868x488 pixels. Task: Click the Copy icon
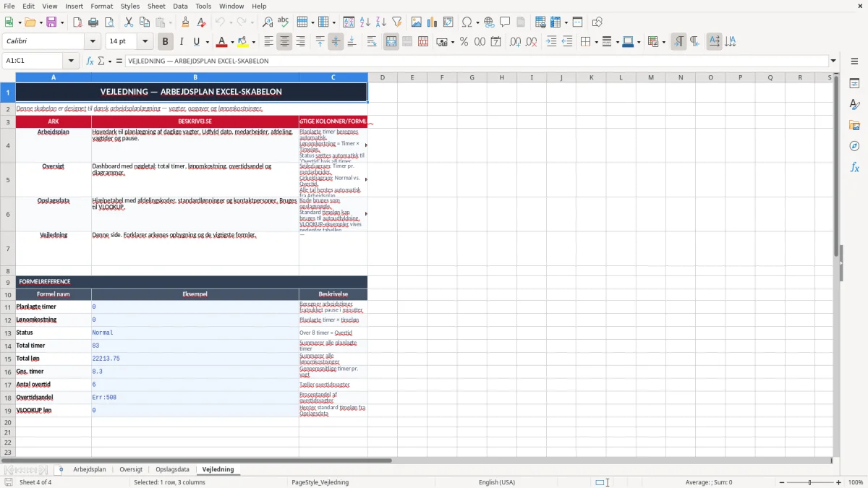coord(144,22)
